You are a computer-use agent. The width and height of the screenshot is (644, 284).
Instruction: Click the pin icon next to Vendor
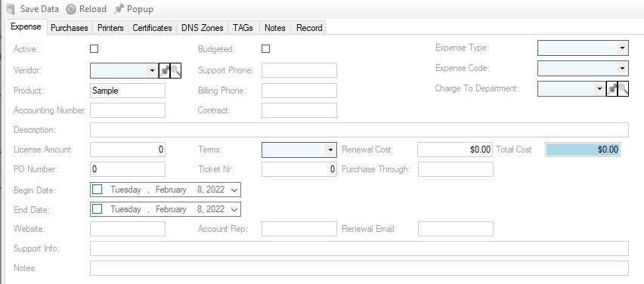164,70
